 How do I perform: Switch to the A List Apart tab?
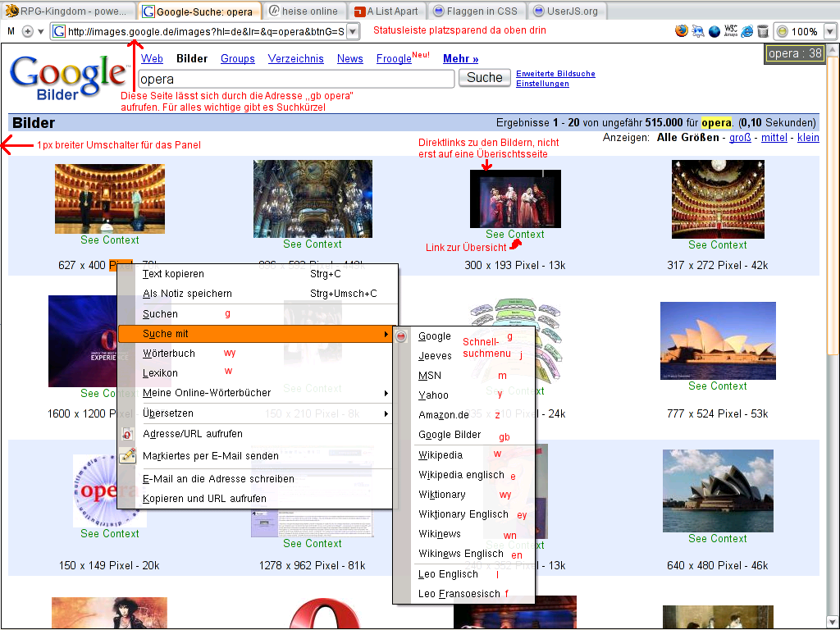[x=387, y=11]
